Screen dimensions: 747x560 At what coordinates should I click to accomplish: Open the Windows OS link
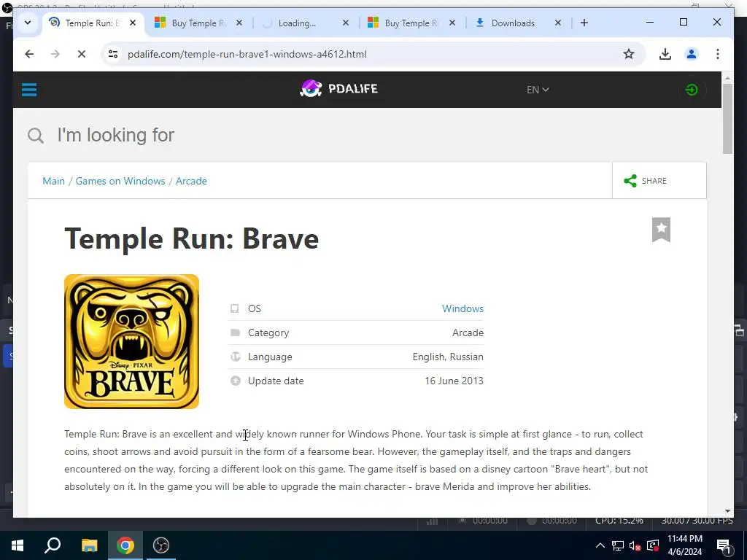click(462, 308)
